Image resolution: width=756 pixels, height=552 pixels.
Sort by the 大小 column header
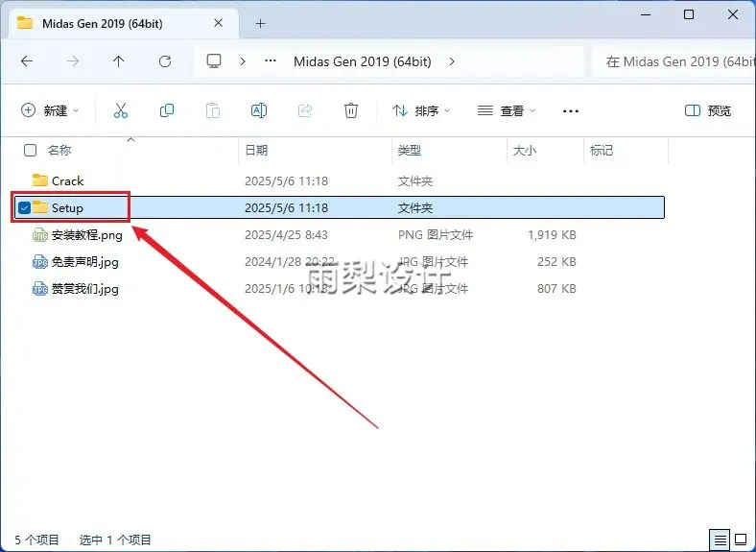525,150
